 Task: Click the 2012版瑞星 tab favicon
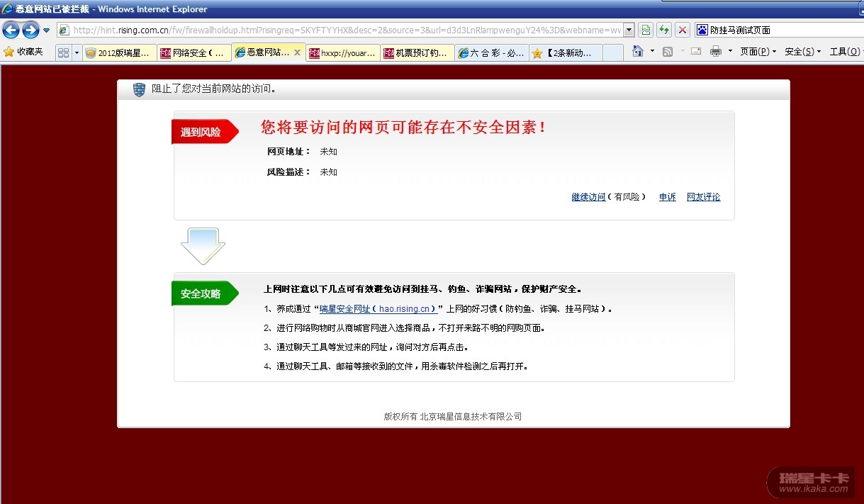[91, 52]
